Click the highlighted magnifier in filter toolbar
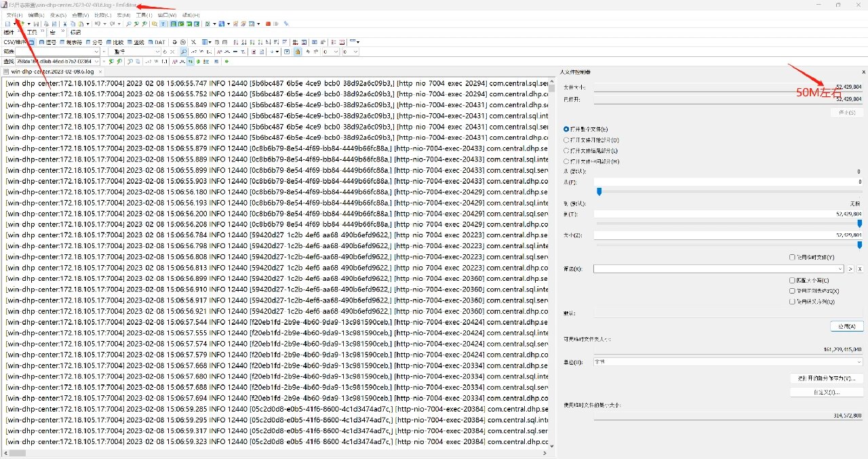The image size is (868, 459). point(184,52)
